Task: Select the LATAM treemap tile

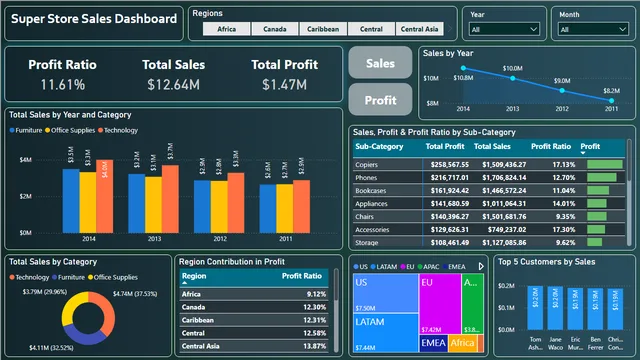Action: (x=386, y=333)
